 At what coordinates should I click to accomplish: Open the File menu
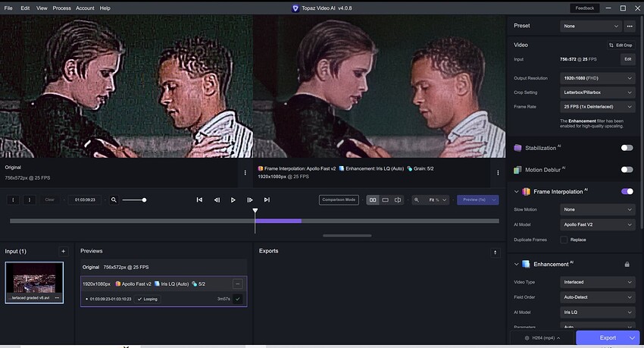pos(8,8)
